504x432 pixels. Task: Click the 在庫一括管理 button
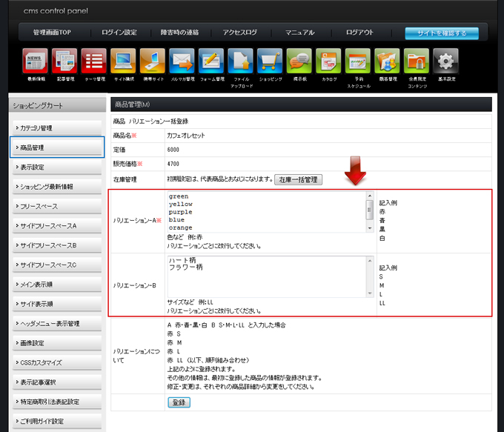coord(298,179)
